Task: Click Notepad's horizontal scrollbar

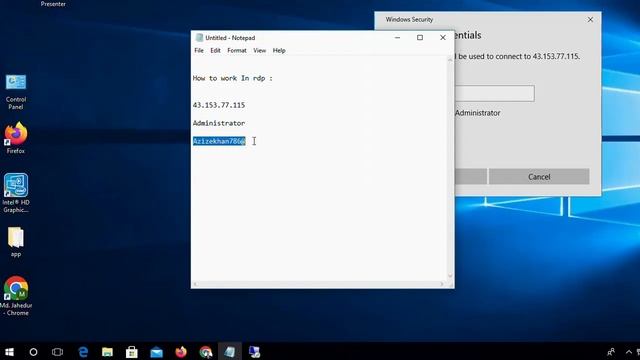Action: point(319,284)
